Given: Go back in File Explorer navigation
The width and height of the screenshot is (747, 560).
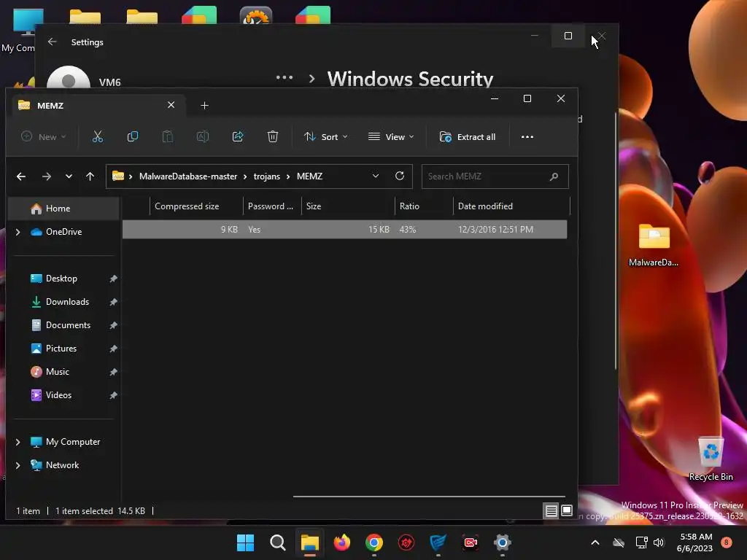Looking at the screenshot, I should pyautogui.click(x=21, y=176).
